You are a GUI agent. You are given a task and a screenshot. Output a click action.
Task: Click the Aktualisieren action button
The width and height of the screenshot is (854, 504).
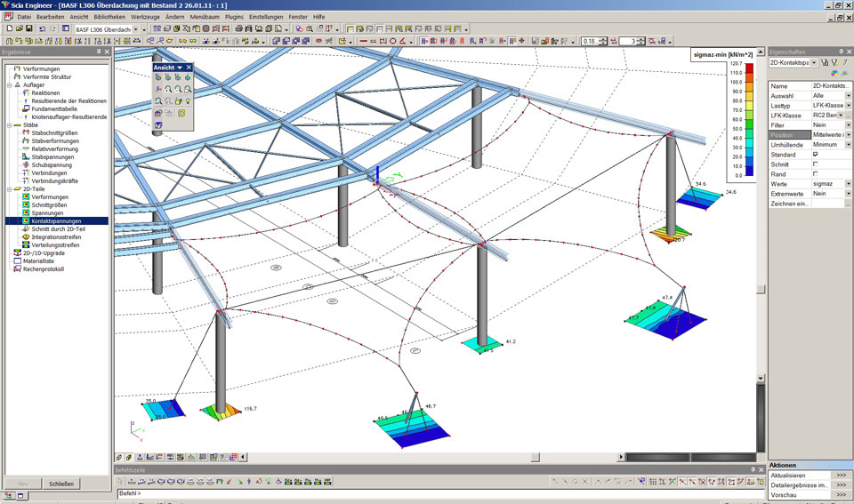click(841, 476)
